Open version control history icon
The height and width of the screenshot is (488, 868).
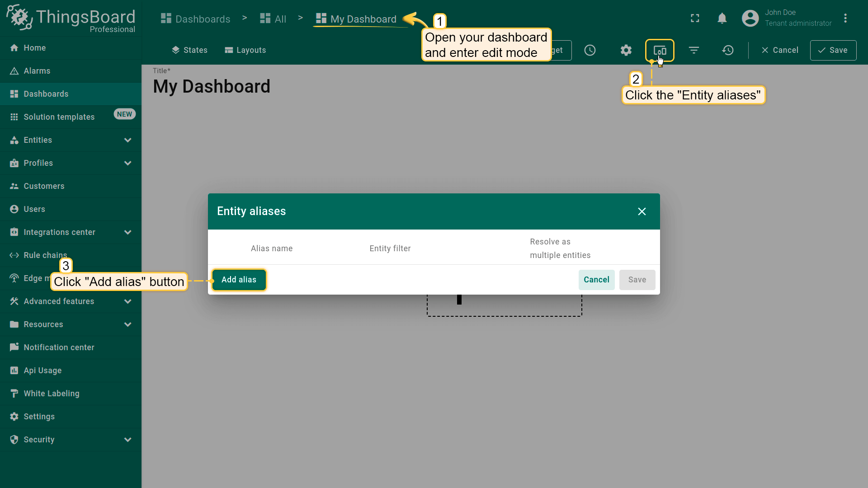pyautogui.click(x=728, y=50)
